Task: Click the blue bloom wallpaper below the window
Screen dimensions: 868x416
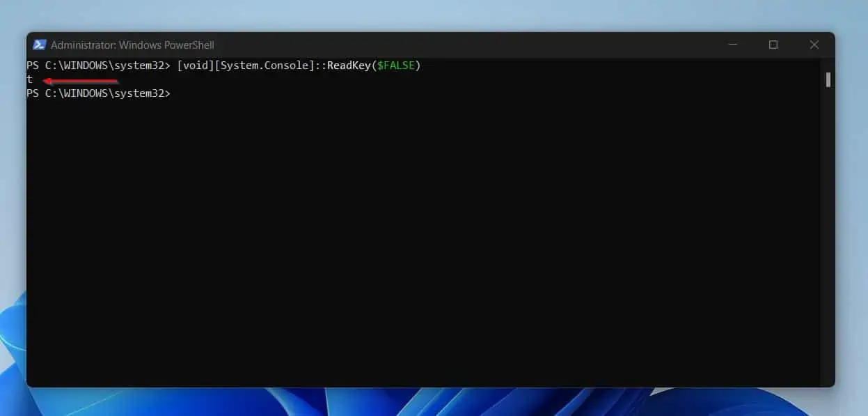Action: (x=418, y=403)
